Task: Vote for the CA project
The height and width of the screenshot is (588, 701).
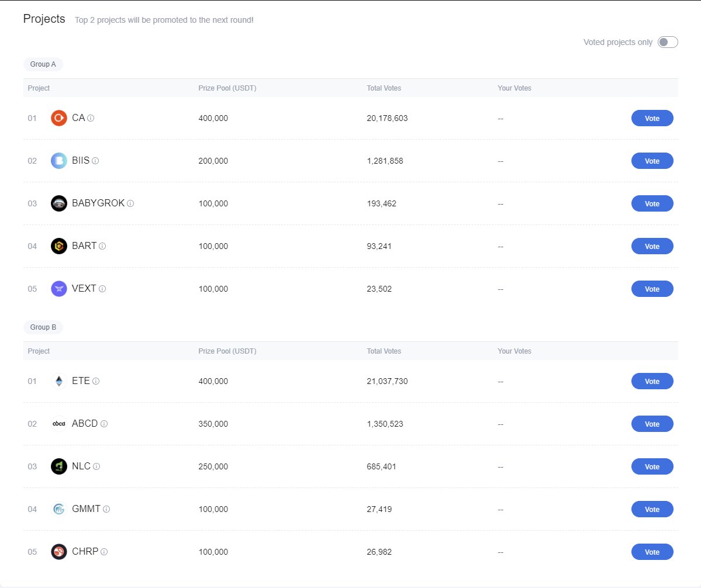Action: coord(652,119)
